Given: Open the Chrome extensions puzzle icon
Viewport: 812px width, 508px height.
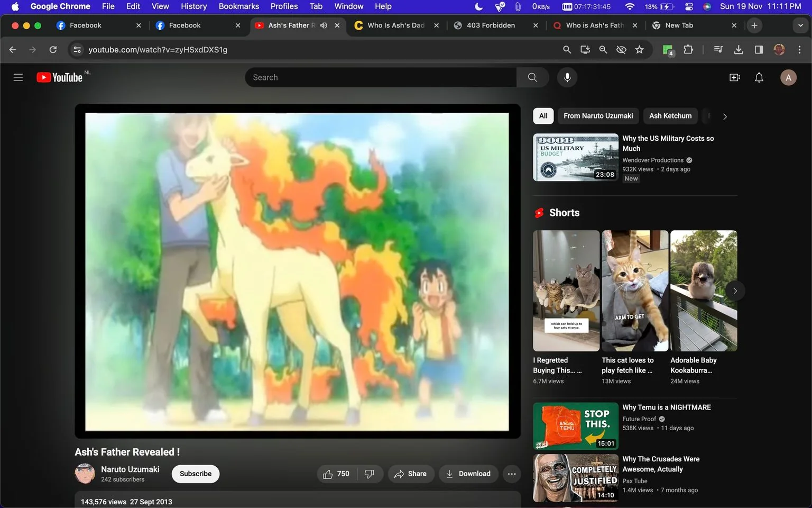Looking at the screenshot, I should click(x=688, y=50).
